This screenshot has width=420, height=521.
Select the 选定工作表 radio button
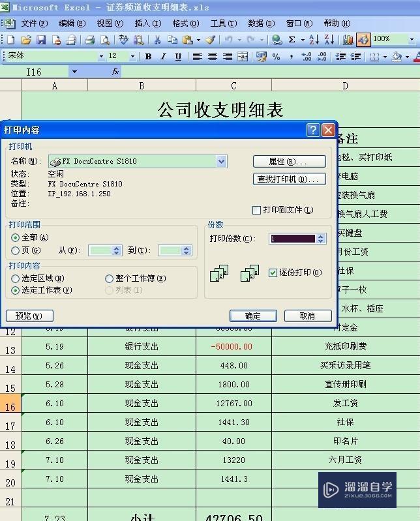coord(15,290)
